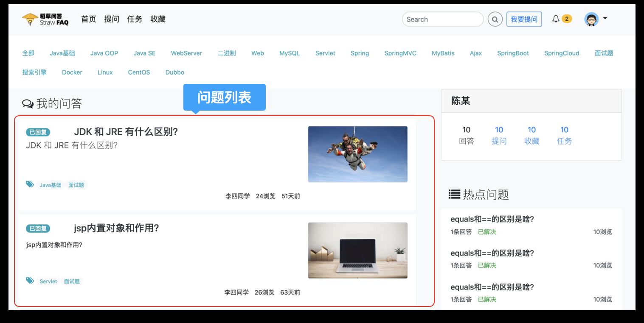Click the Straw FAQ logo
The width and height of the screenshot is (644, 323).
coord(45,19)
